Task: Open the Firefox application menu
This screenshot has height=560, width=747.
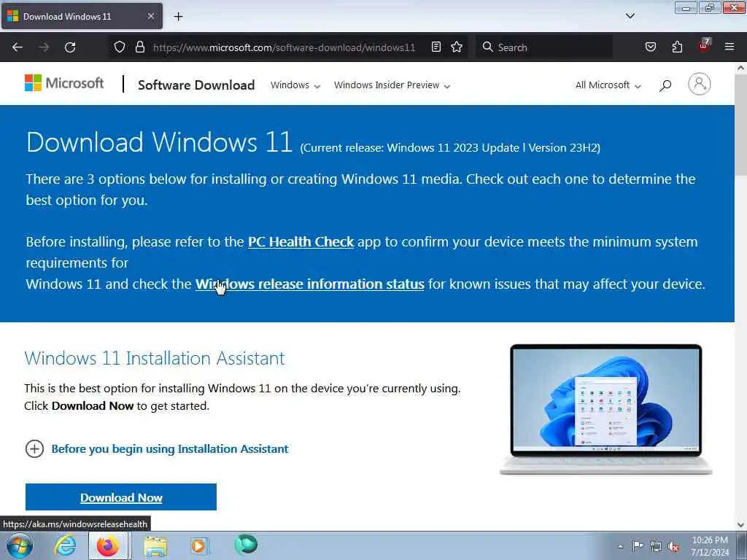Action: [x=729, y=47]
